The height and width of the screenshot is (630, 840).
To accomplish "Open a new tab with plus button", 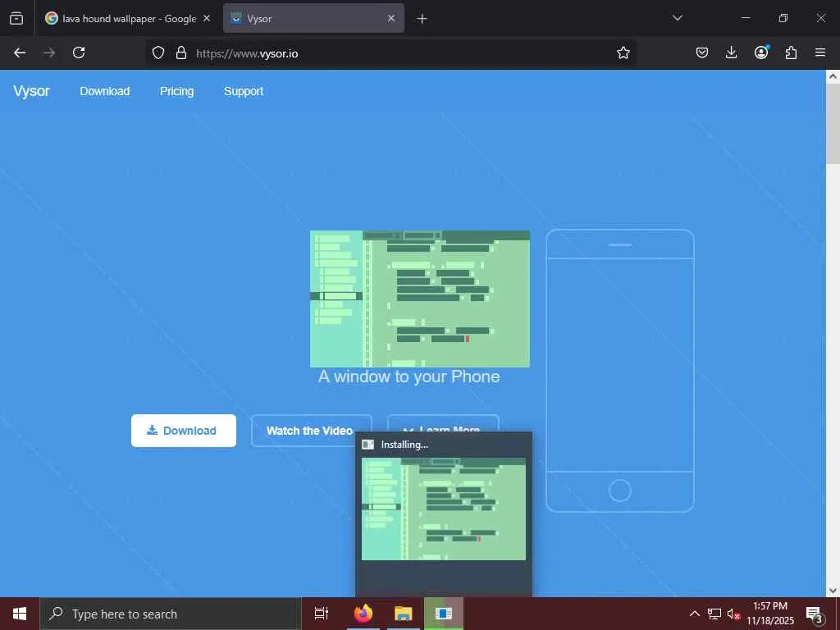I will pos(422,18).
